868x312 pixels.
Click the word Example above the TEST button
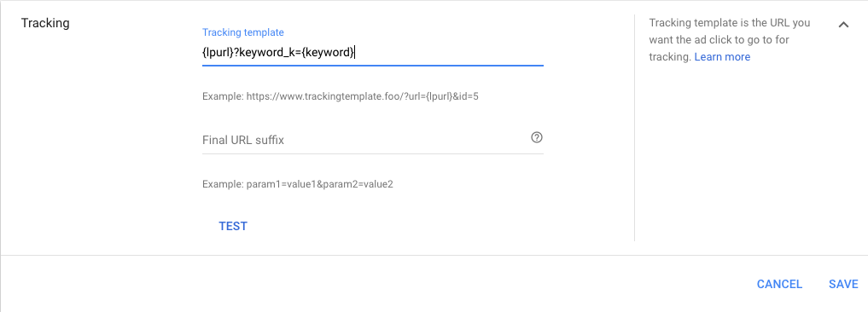pos(223,184)
